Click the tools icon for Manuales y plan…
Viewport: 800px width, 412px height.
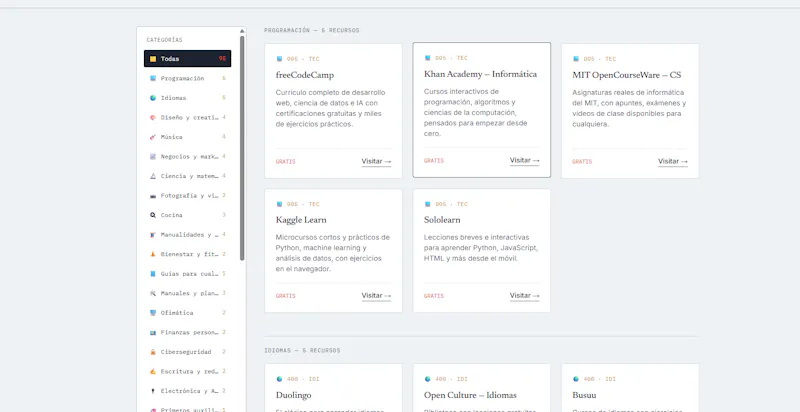(x=153, y=293)
